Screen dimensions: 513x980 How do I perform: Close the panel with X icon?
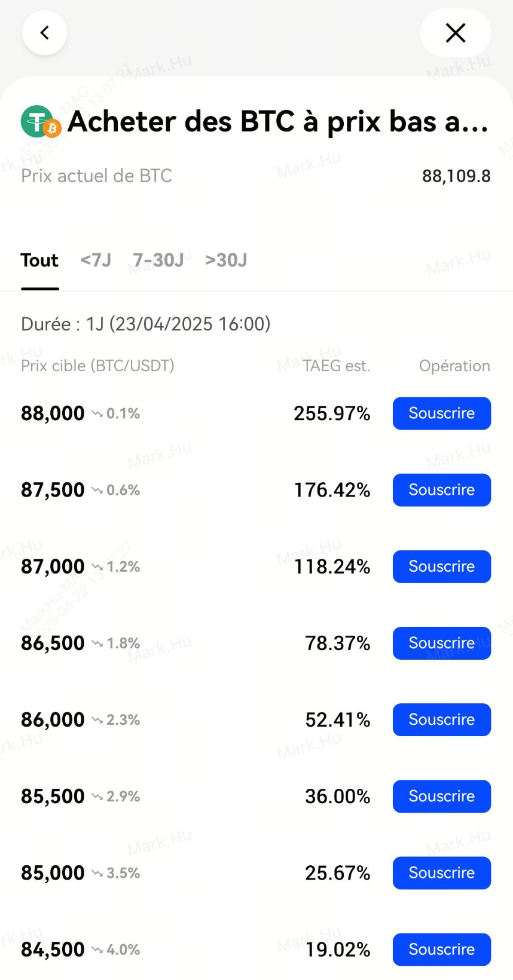(456, 33)
